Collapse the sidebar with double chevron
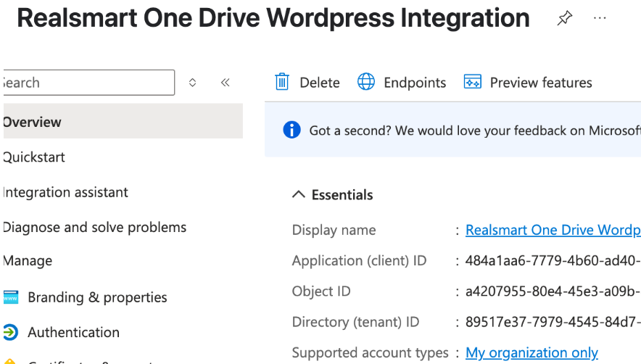641x364 pixels. click(225, 83)
